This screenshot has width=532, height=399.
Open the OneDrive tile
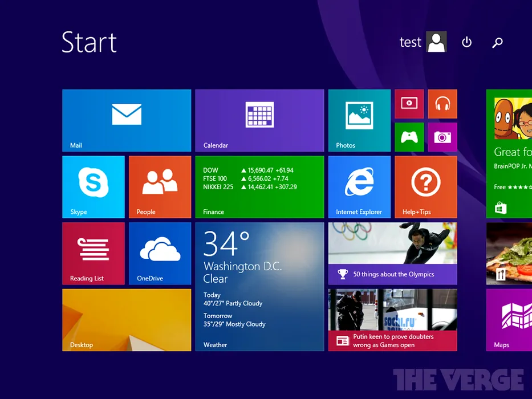pyautogui.click(x=160, y=253)
